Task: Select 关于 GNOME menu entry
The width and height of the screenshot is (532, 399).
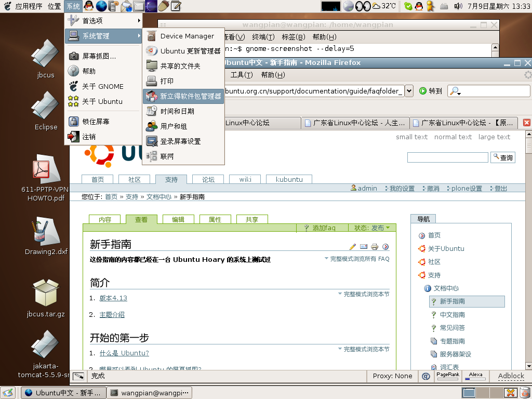Action: 102,86
